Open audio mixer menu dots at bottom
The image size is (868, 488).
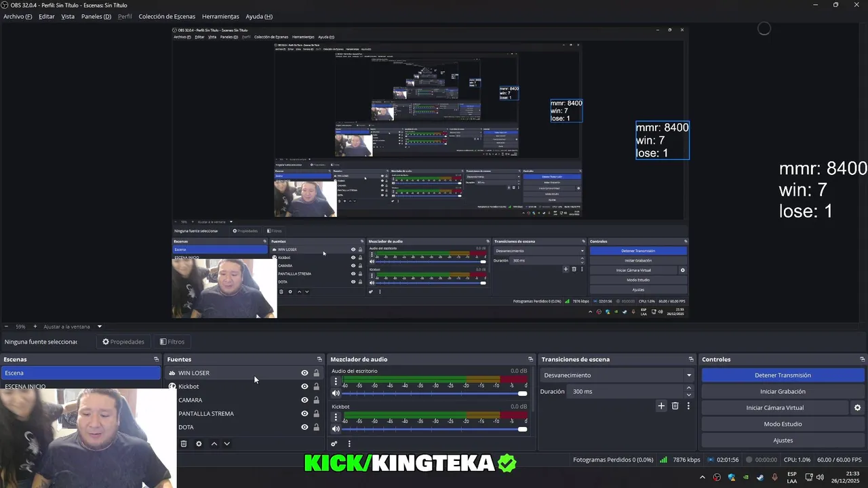[x=349, y=444]
